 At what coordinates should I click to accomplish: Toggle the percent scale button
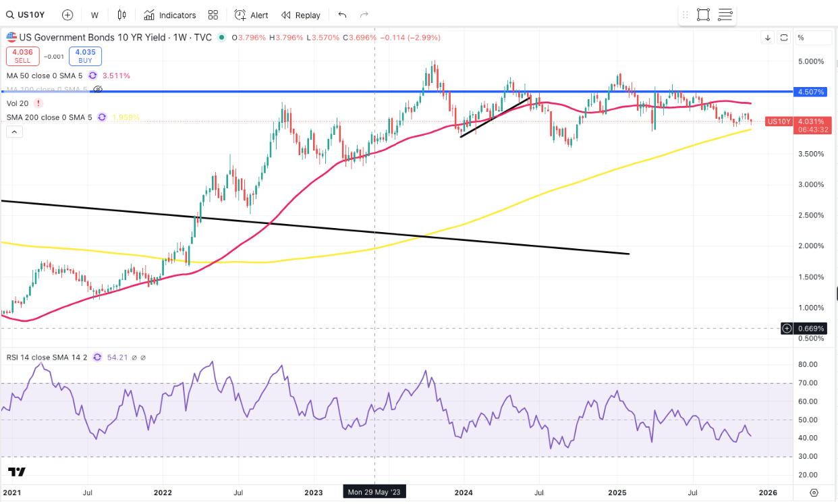[x=801, y=38]
